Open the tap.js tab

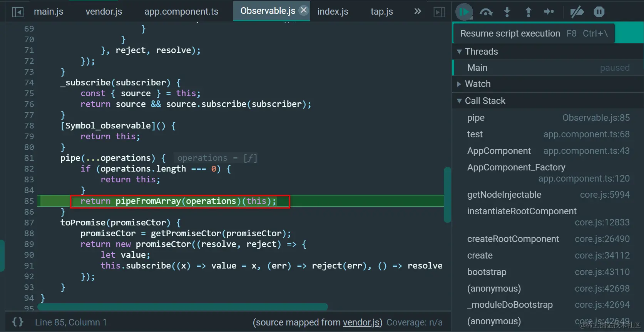coord(382,12)
